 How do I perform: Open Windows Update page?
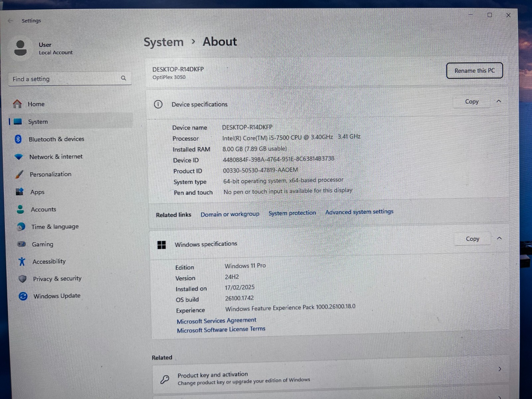coord(57,296)
